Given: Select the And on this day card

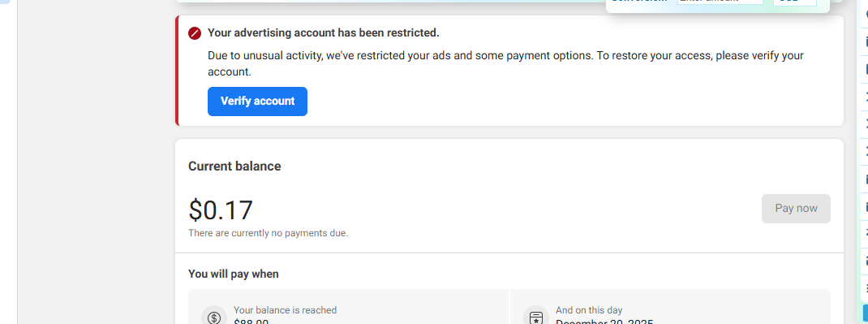Looking at the screenshot, I should 670,307.
